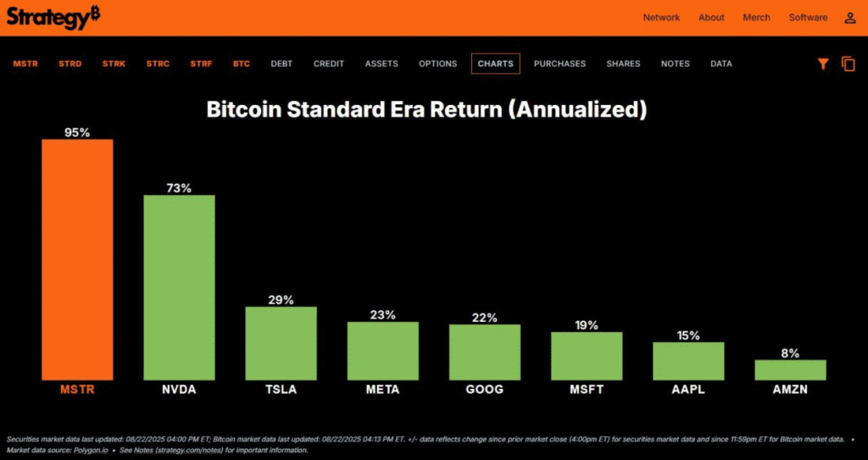868x460 pixels.
Task: Open the DEBT section tab
Action: tap(281, 64)
